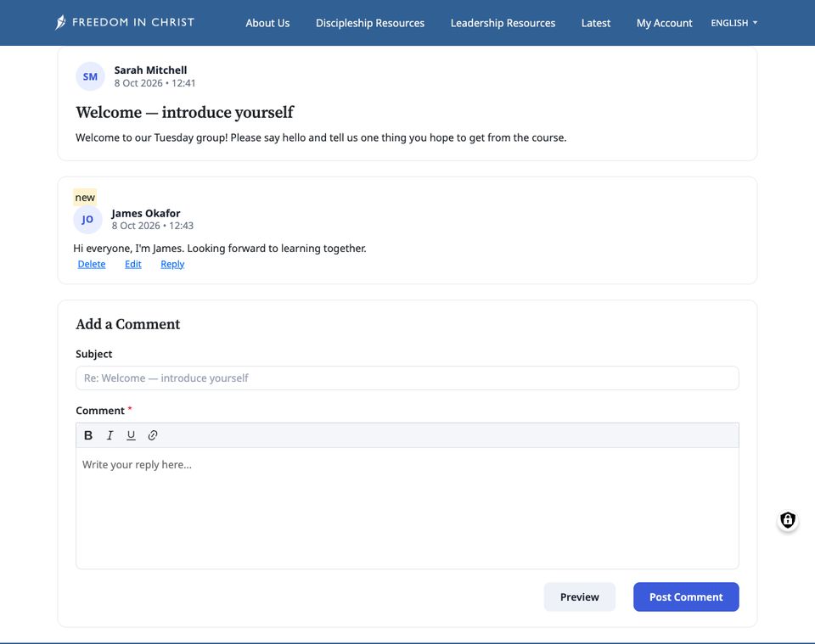This screenshot has height=644, width=815.
Task: Open the Leadership Resources menu
Action: click(x=503, y=23)
